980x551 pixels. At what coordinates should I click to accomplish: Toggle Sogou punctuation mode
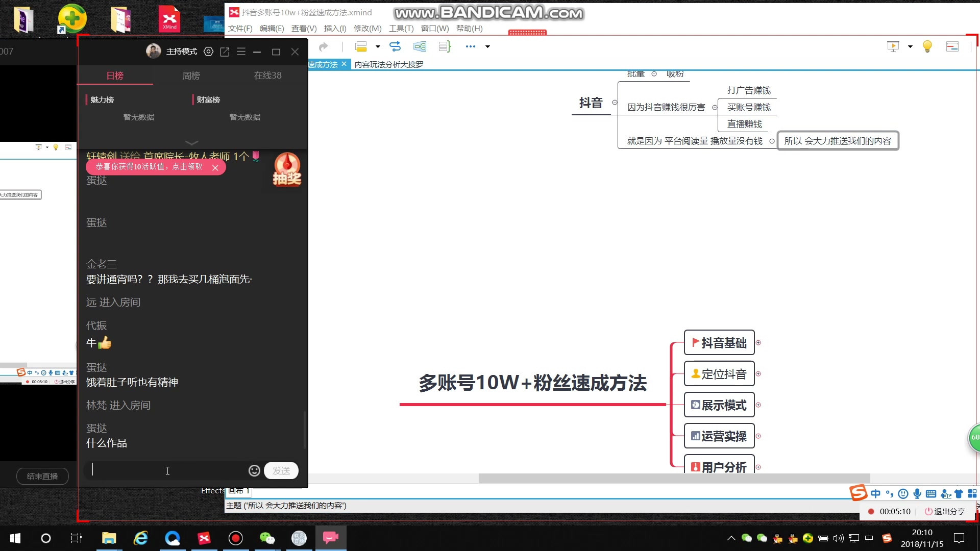(890, 494)
